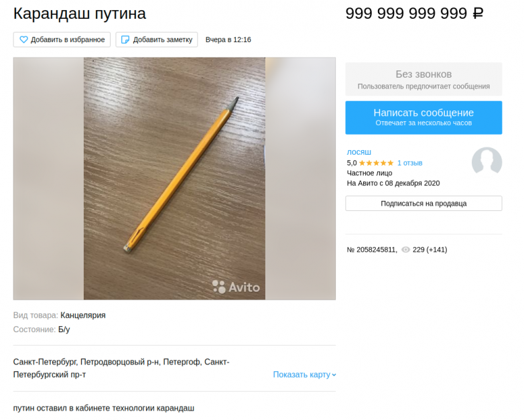The image size is (524, 420).
Task: Expand the map chevron next to Показать карту
Action: (334, 375)
